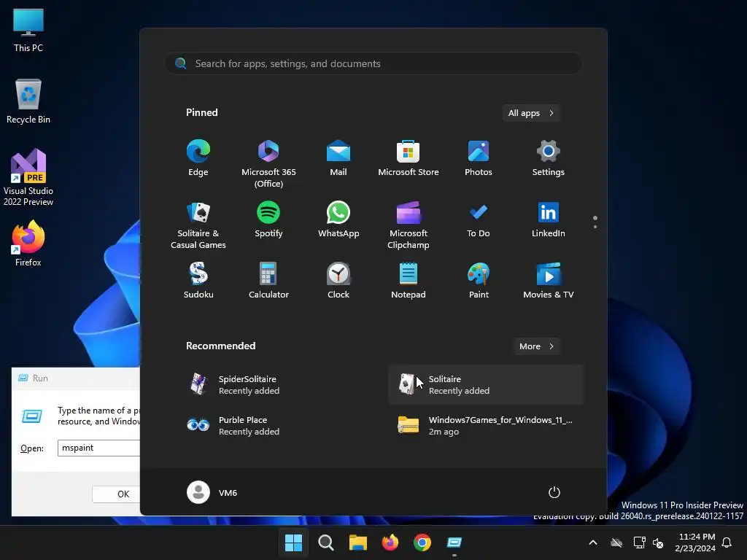This screenshot has width=747, height=560.
Task: Click the power button icon
Action: 554,492
